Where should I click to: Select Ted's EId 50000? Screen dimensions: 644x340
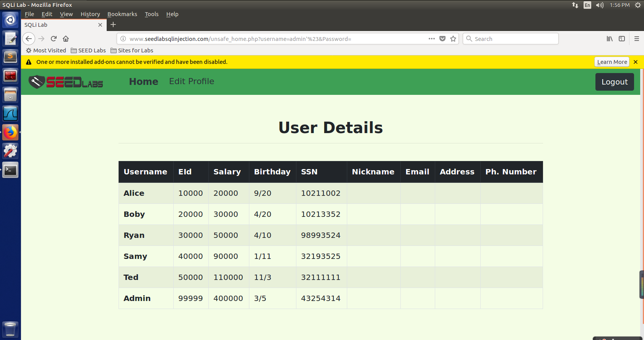click(190, 277)
